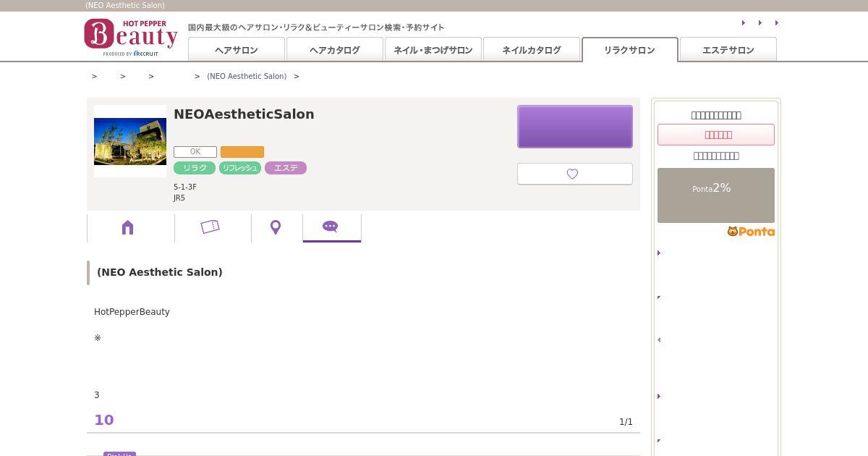Click the large purple reservation button
The height and width of the screenshot is (456, 868).
click(x=575, y=127)
